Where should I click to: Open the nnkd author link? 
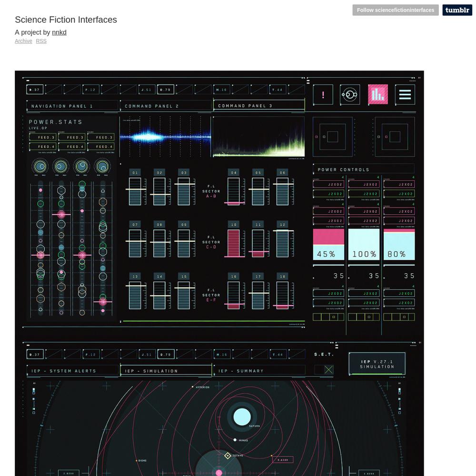click(x=59, y=32)
